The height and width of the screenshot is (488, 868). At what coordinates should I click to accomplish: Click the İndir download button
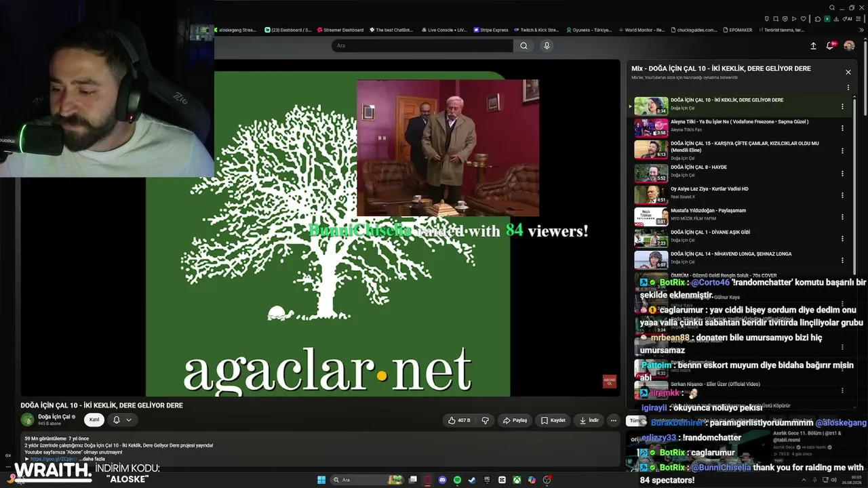coord(589,420)
